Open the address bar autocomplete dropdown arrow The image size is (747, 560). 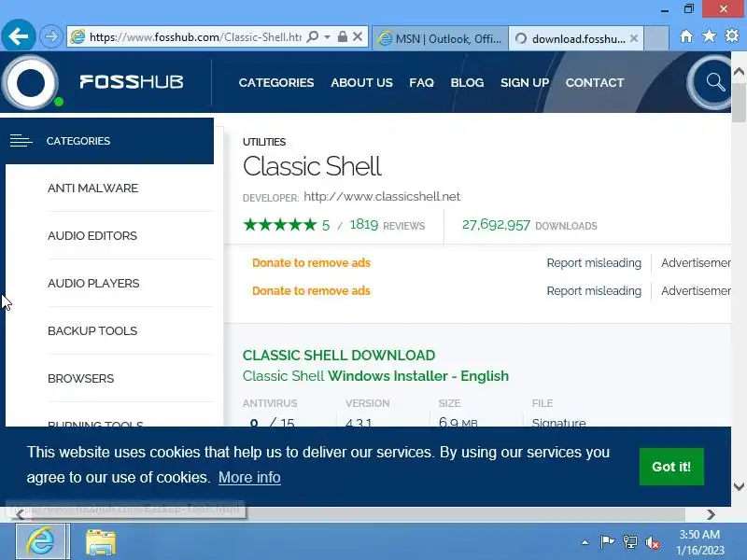point(327,36)
